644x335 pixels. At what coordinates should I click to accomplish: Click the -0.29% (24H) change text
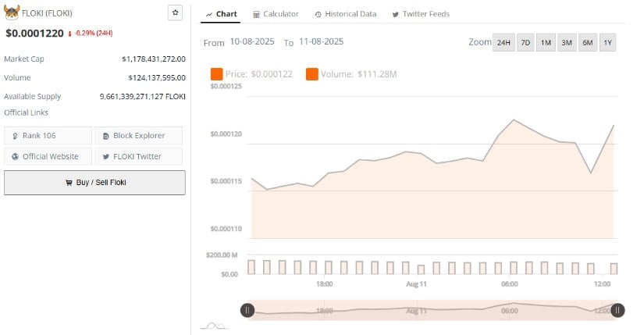point(94,34)
